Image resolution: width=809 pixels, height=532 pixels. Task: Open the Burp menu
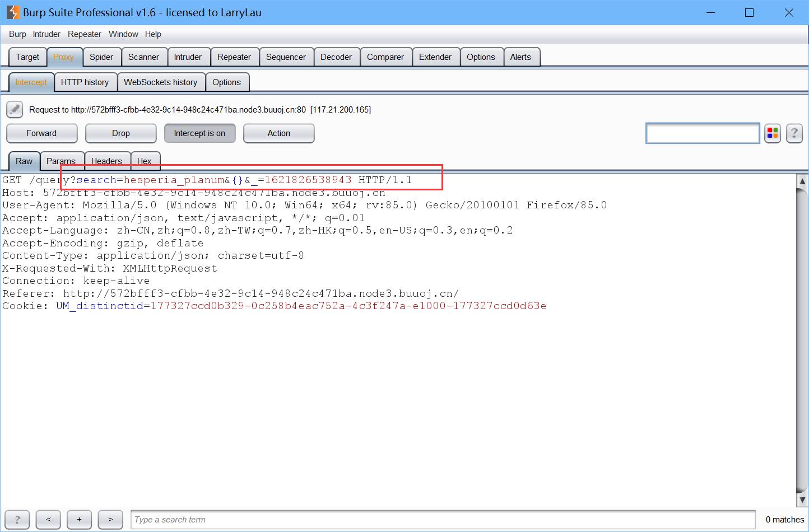point(17,34)
